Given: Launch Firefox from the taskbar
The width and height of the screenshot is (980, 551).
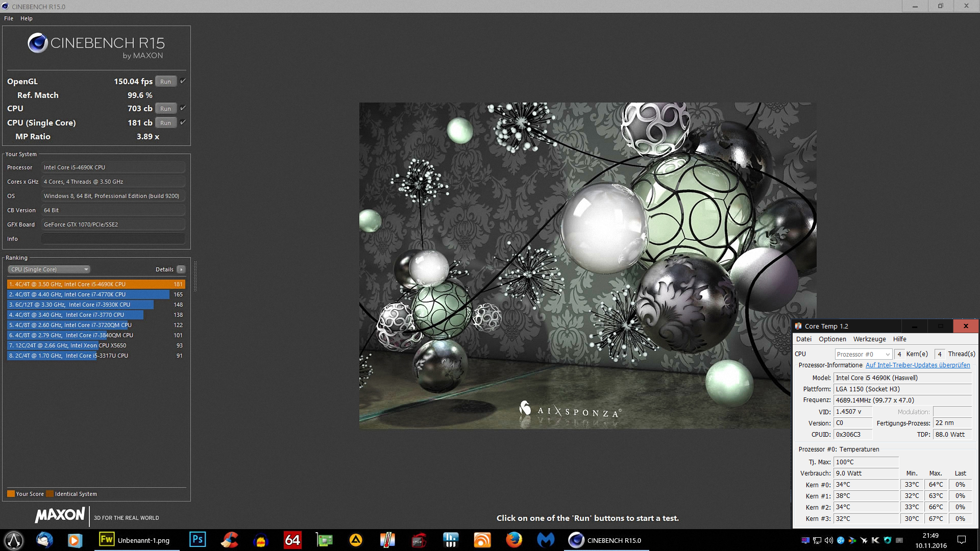Looking at the screenshot, I should click(514, 540).
